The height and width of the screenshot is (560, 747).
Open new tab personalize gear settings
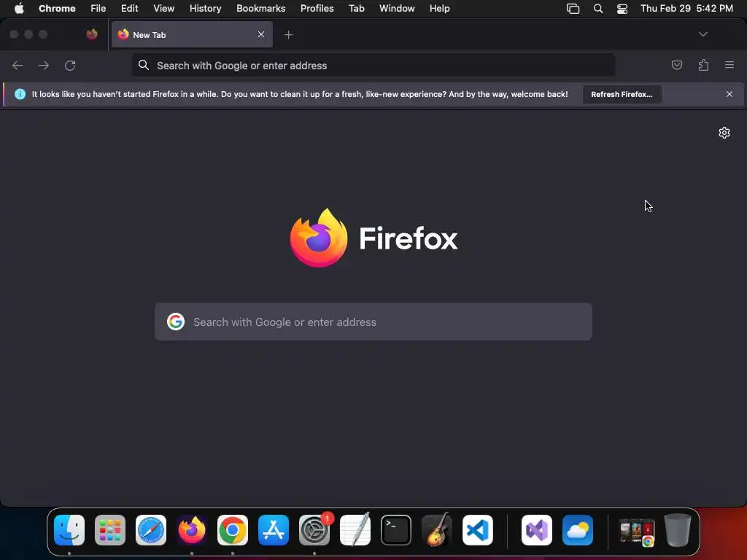coord(724,133)
